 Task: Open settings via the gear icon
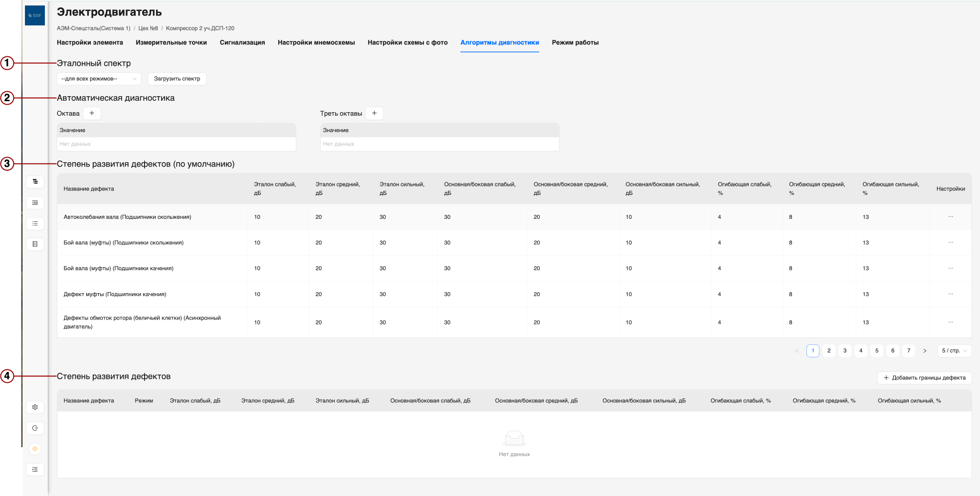click(35, 407)
